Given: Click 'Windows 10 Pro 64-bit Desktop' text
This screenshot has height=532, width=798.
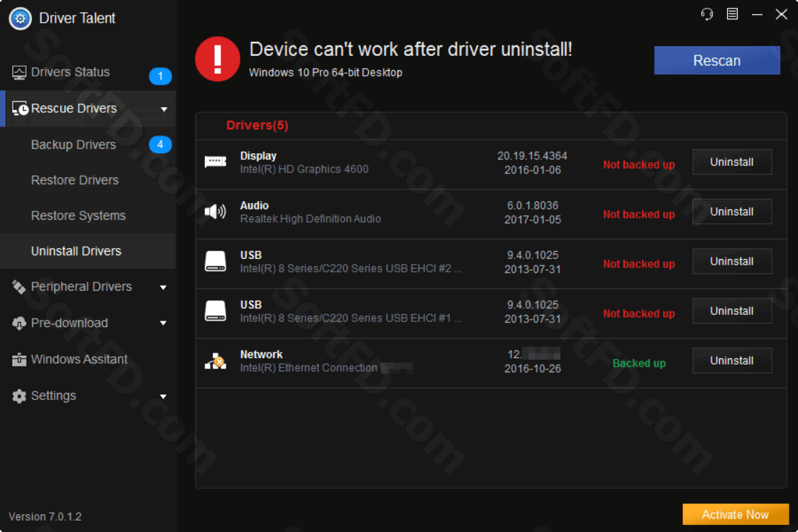Looking at the screenshot, I should (325, 73).
